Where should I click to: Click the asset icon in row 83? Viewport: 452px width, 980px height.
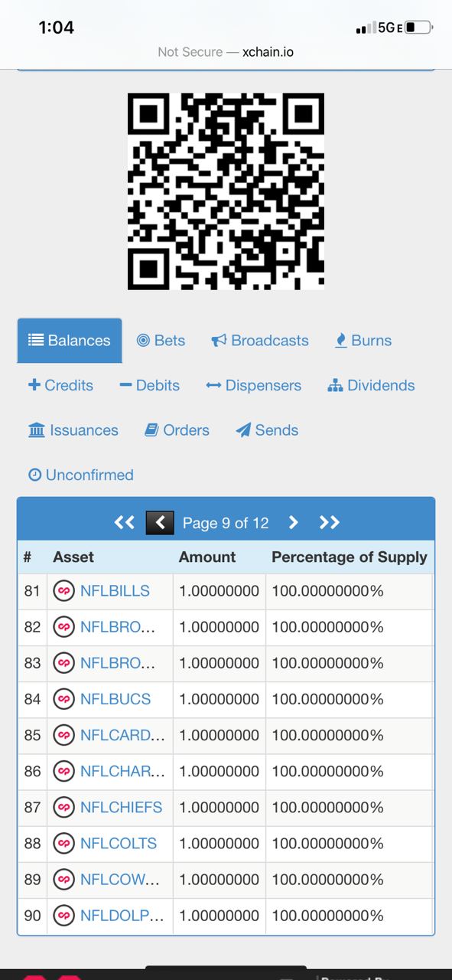[x=63, y=663]
